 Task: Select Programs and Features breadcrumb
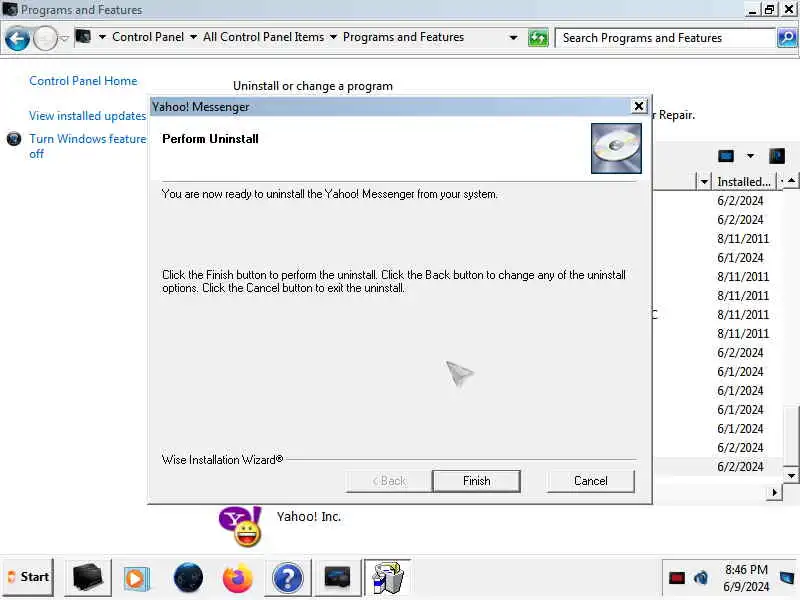[x=403, y=37]
